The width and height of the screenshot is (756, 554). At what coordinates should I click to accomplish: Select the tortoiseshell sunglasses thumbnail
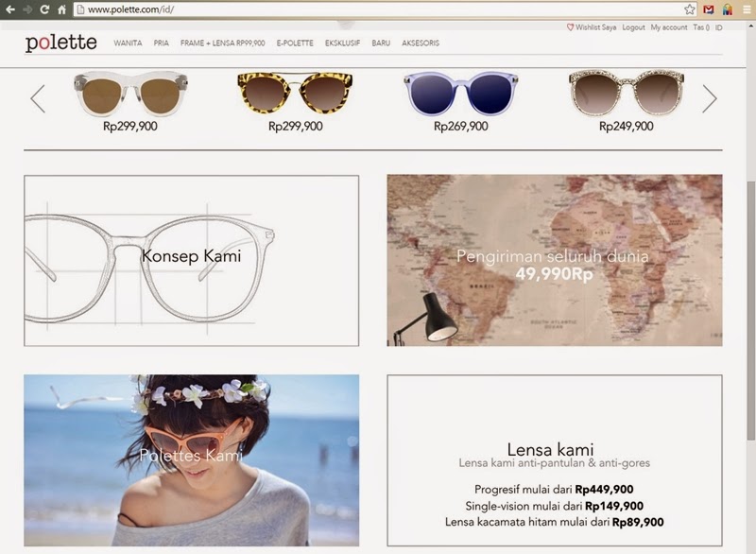click(x=295, y=93)
